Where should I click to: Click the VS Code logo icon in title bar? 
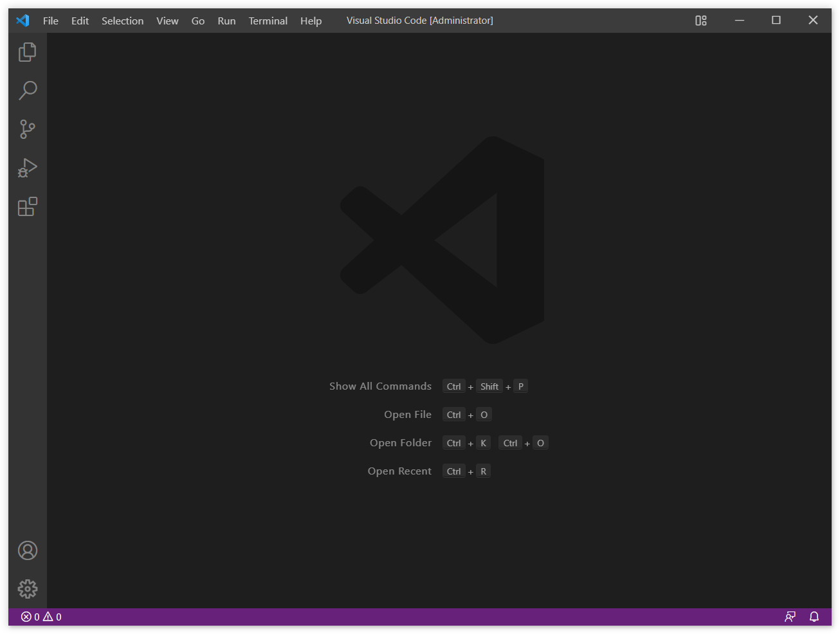23,21
